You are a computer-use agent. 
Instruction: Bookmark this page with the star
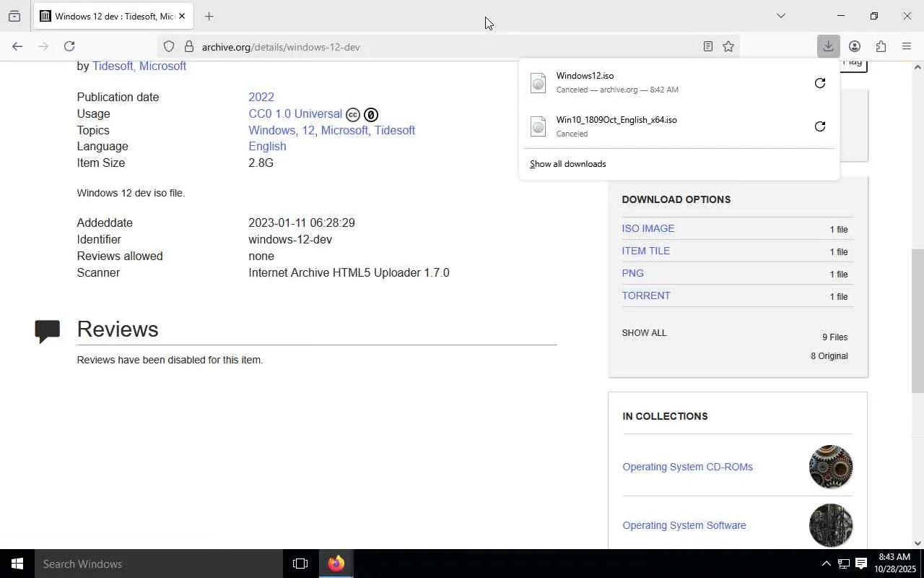click(x=728, y=46)
